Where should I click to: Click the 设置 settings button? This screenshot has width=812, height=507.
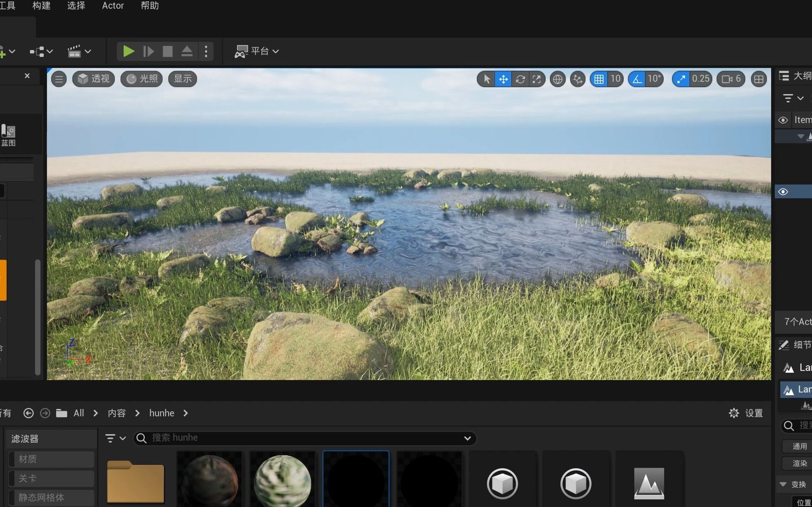click(746, 413)
